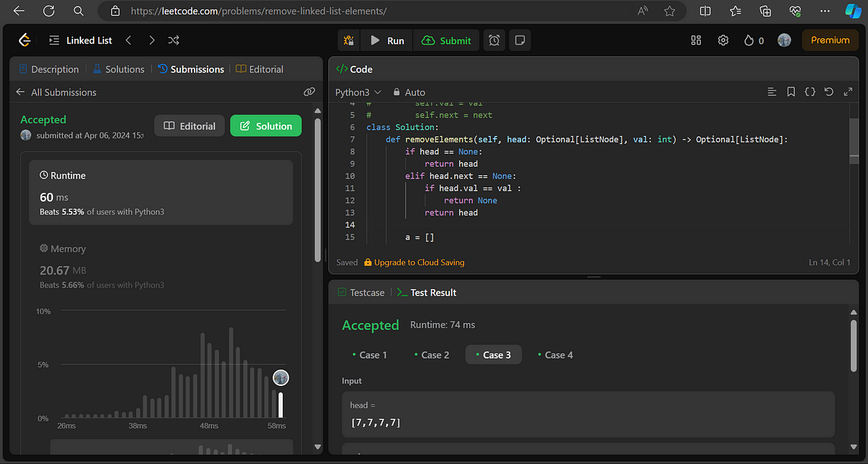Click the green Accepted submission status
Screen dimensions: 868x464
point(43,120)
